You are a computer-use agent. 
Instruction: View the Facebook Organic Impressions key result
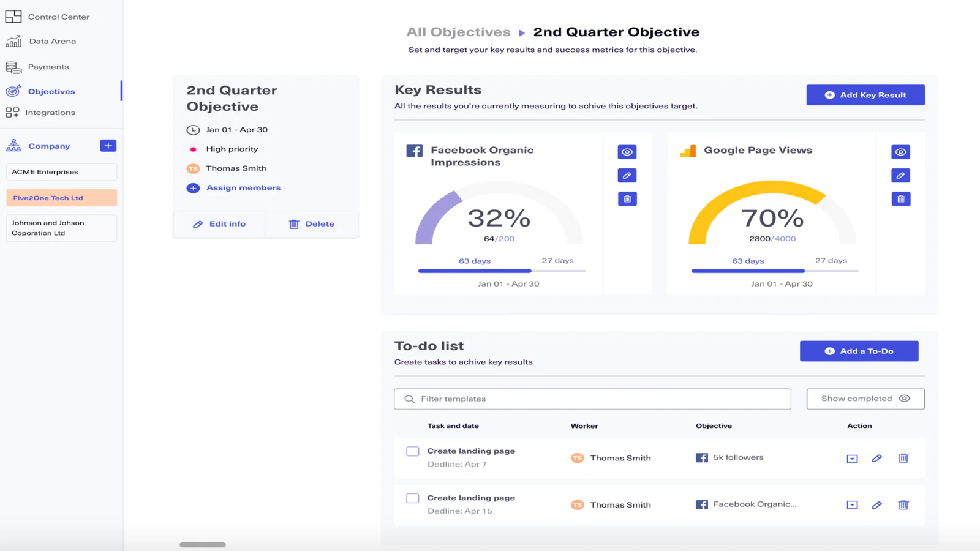tap(627, 152)
